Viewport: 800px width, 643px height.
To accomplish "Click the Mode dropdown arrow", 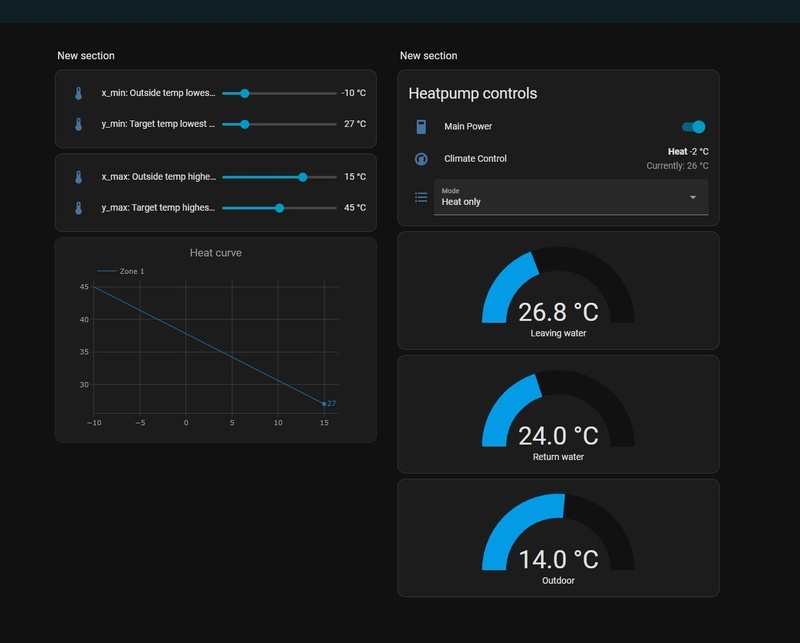I will (693, 197).
